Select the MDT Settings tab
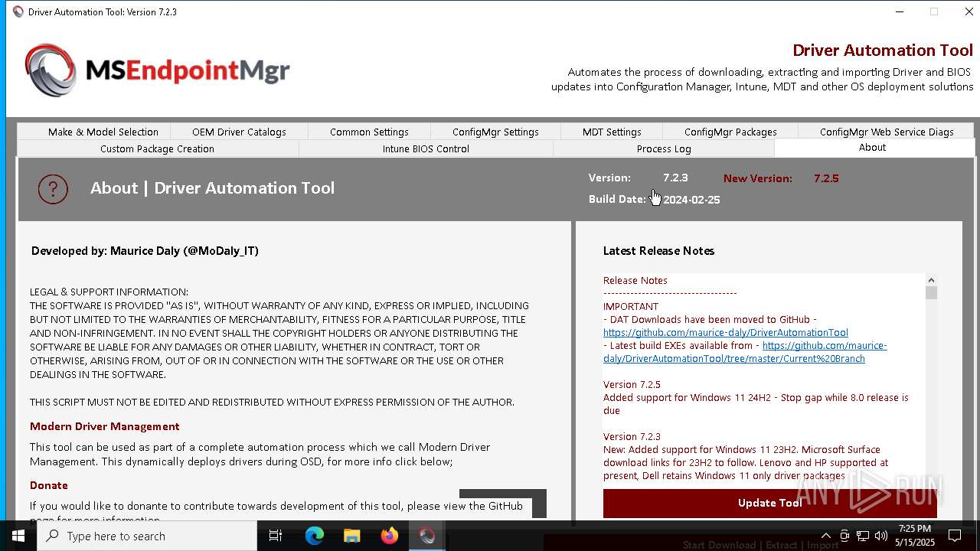Image resolution: width=980 pixels, height=551 pixels. pyautogui.click(x=612, y=132)
